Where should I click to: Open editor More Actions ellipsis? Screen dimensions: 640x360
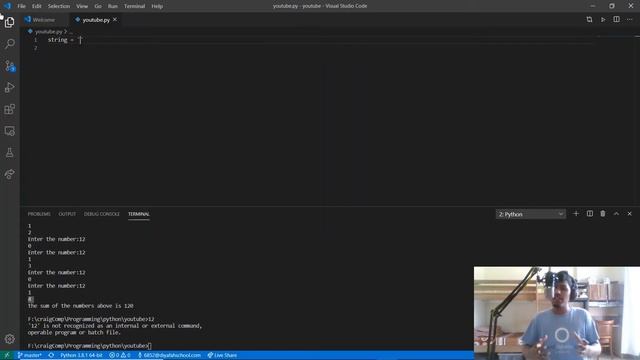[630, 20]
